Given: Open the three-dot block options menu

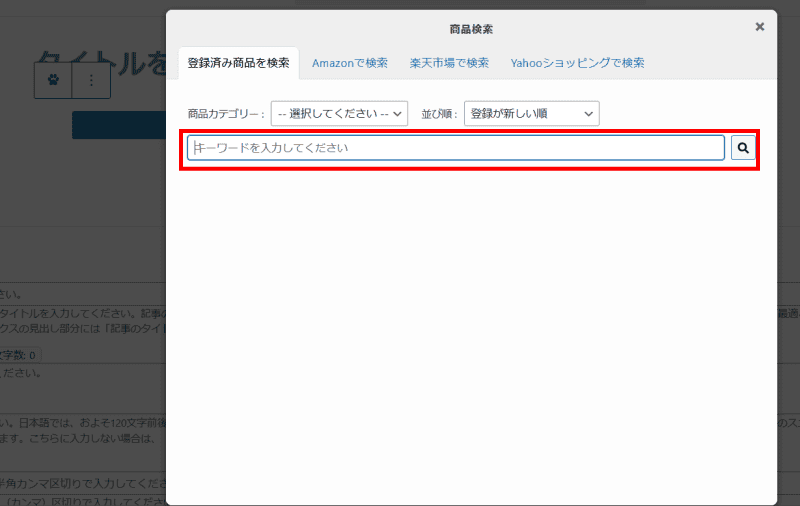Looking at the screenshot, I should 91,80.
